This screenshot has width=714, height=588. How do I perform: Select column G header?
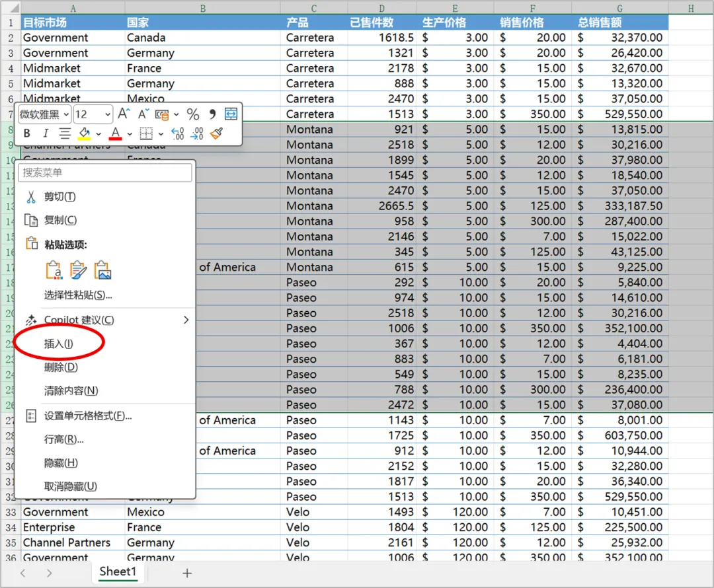tap(619, 8)
